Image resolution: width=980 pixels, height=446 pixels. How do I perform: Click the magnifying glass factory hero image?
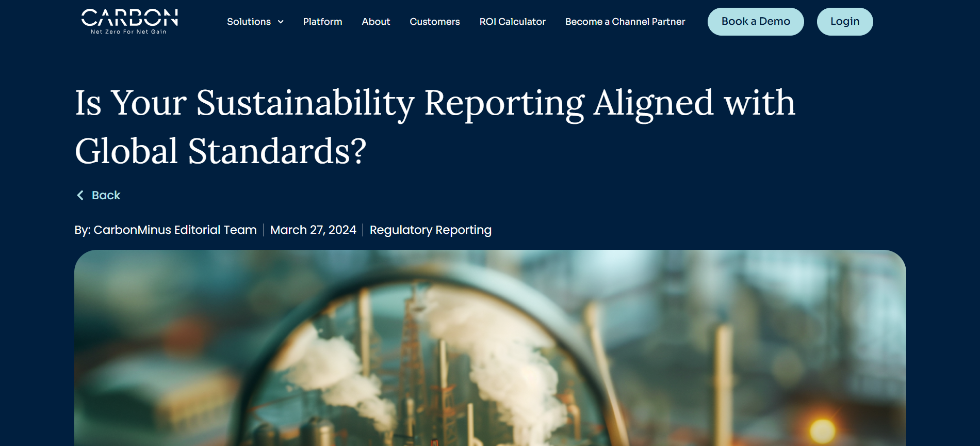[x=490, y=348]
